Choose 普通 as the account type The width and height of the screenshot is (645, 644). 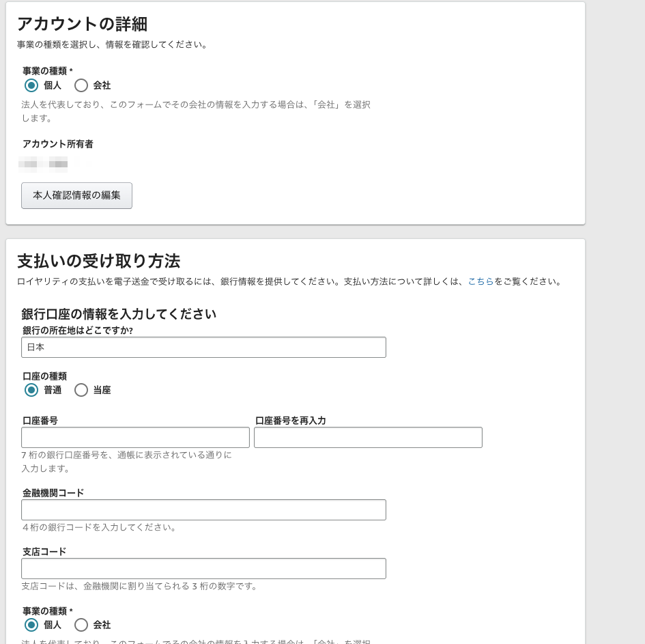tap(31, 390)
